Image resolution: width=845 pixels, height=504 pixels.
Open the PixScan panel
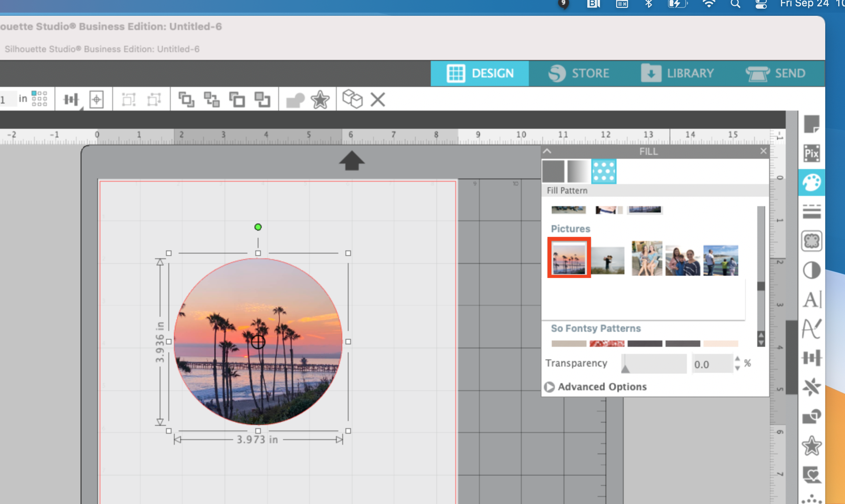pos(812,153)
